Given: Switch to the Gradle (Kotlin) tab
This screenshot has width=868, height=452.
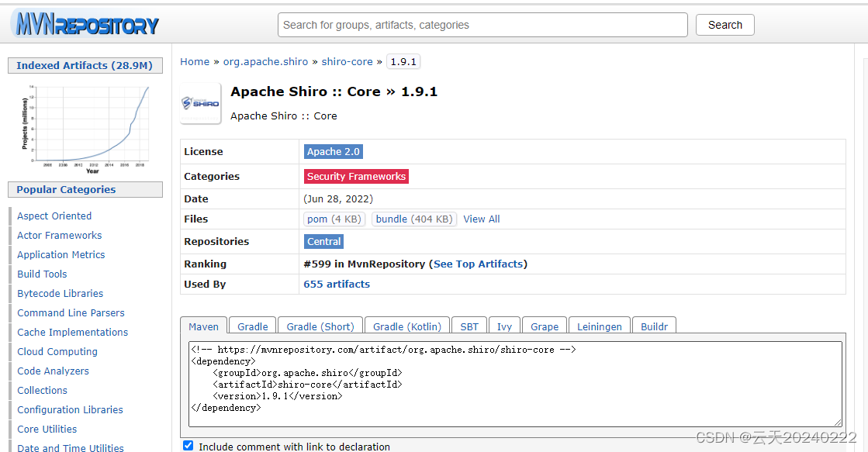Looking at the screenshot, I should (407, 326).
